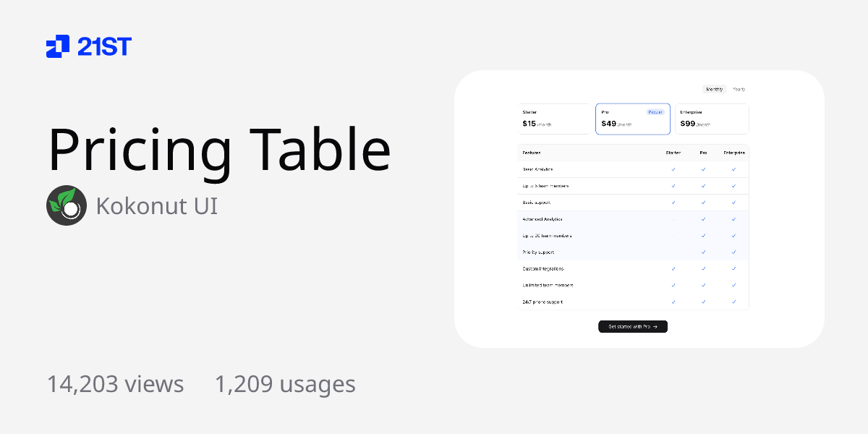Select the Starter $15 plan card
This screenshot has height=434, width=868.
[555, 119]
